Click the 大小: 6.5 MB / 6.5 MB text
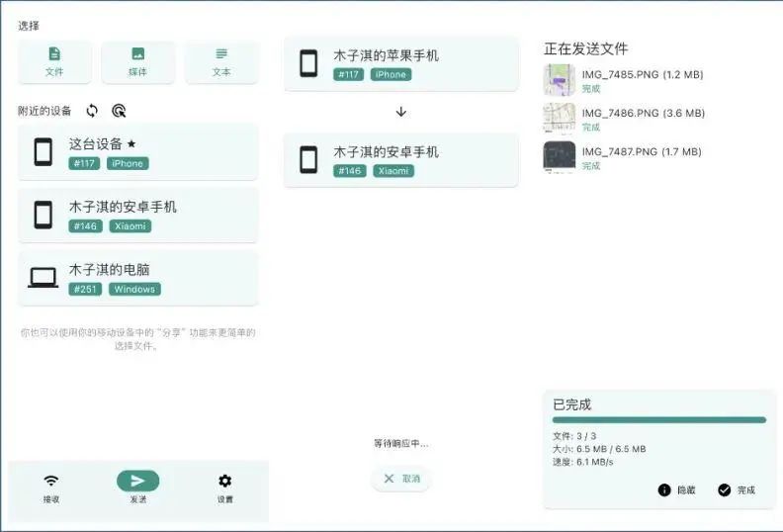The image size is (783, 532). tap(599, 449)
